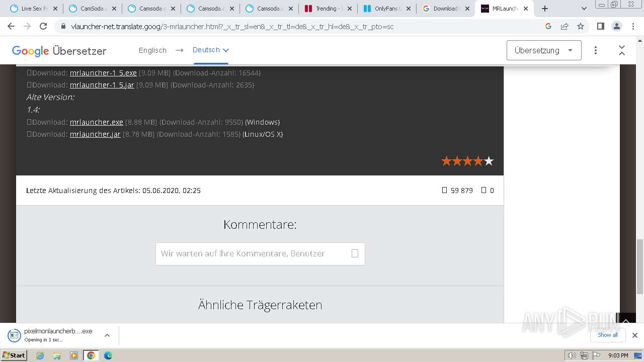This screenshot has width=644, height=362.
Task: Download mrlauncher-1_5.exe
Action: coord(103,72)
